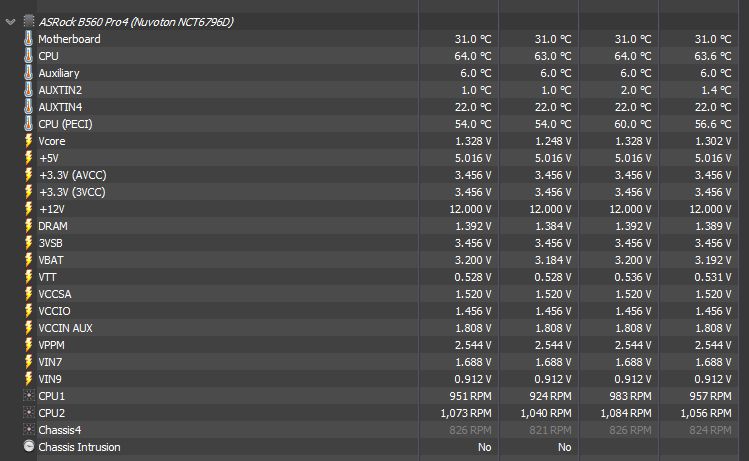The width and height of the screenshot is (749, 461).
Task: Click the thermometer icon next to Motherboard
Action: pos(29,39)
